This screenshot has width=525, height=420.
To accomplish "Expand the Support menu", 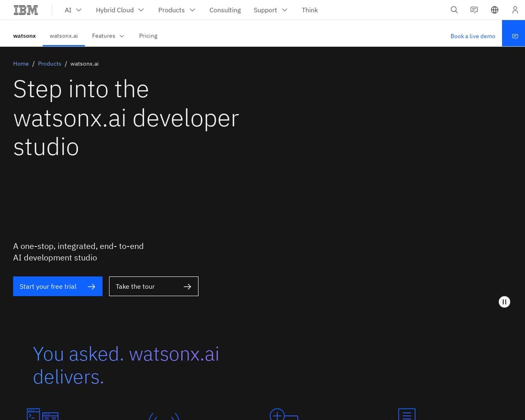I will (271, 10).
